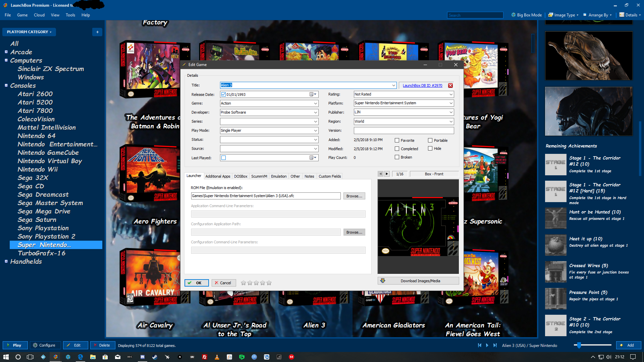Open the Series dropdown

[x=315, y=122]
